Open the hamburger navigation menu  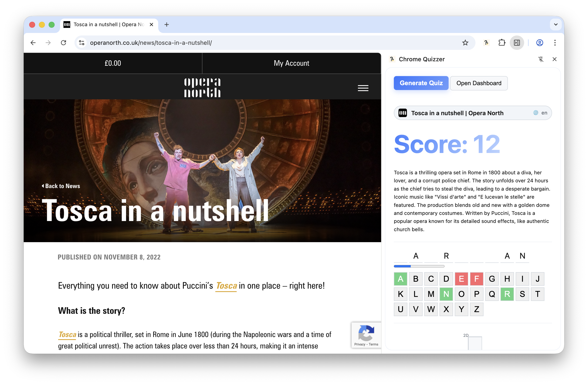tap(363, 88)
